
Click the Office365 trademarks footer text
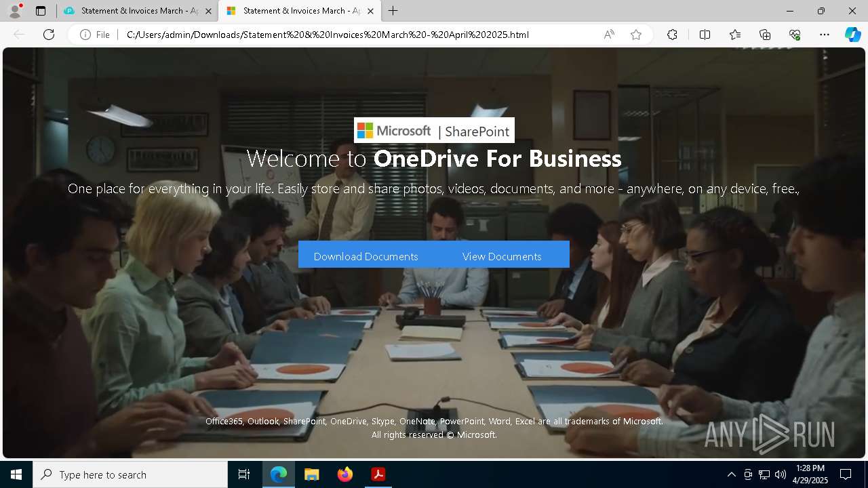tap(434, 421)
